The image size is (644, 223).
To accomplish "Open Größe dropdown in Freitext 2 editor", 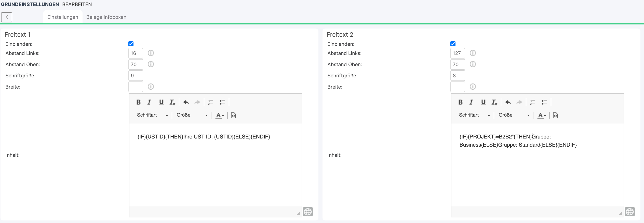I will [x=514, y=115].
